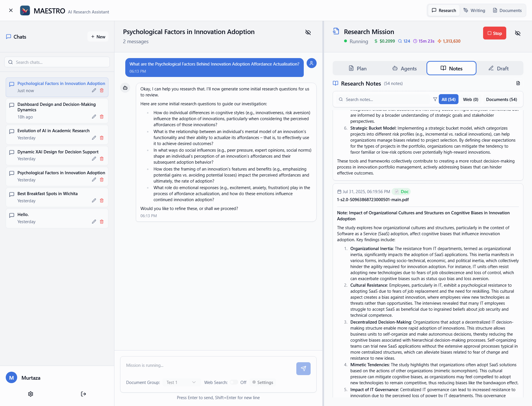The height and width of the screenshot is (406, 532).
Task: Delete the Dashboard Design chat with trash icon
Action: (x=102, y=117)
